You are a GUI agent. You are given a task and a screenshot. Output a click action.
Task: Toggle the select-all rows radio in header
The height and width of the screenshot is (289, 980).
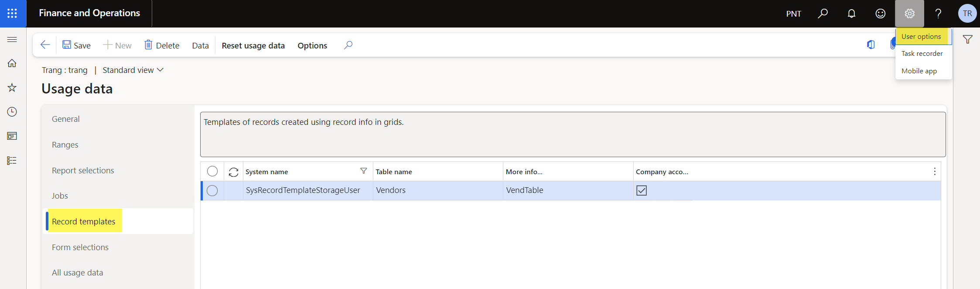(212, 171)
